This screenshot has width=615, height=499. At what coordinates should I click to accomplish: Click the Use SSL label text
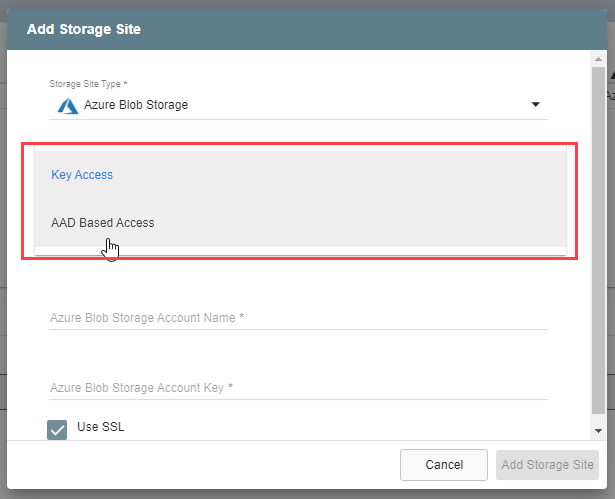click(101, 427)
